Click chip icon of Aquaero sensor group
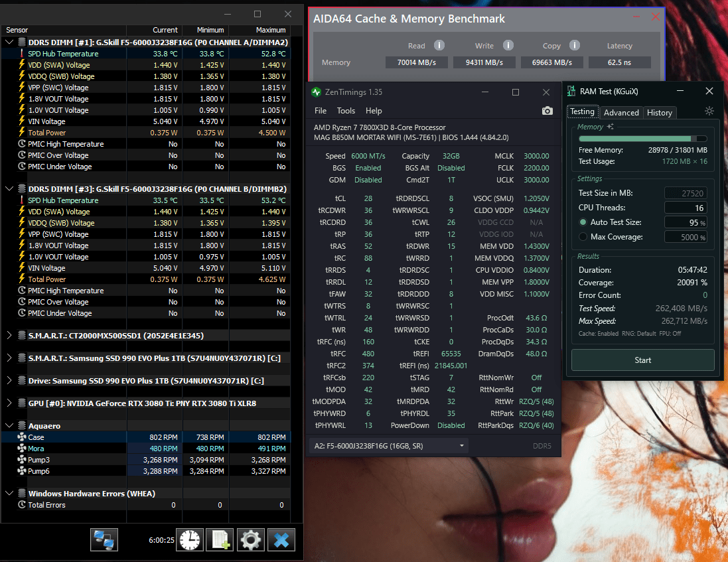 (x=22, y=425)
